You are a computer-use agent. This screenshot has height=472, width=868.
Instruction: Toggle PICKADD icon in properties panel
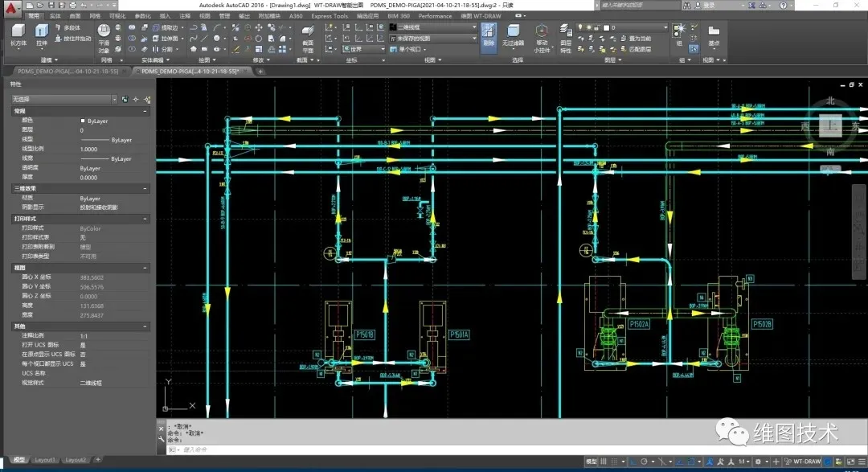point(125,99)
